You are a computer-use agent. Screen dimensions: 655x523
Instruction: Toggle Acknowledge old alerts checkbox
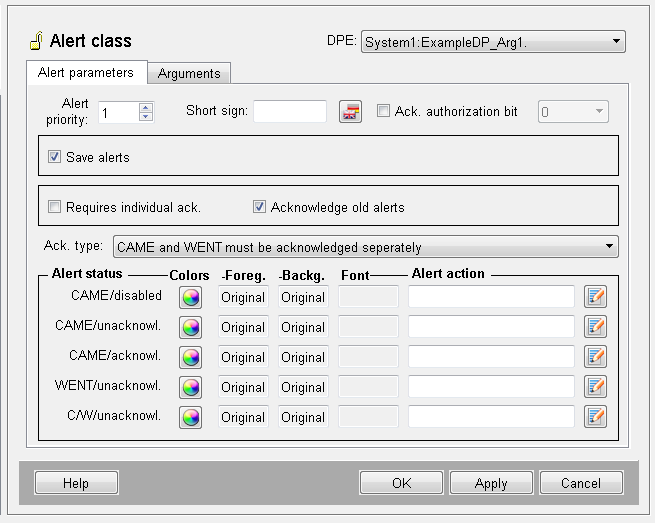pyautogui.click(x=260, y=207)
